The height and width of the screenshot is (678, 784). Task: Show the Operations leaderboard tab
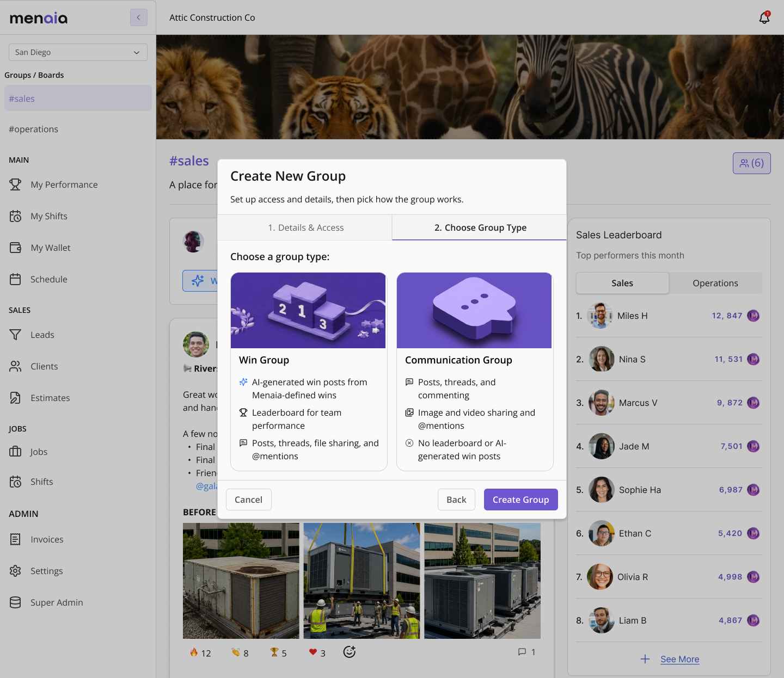715,283
